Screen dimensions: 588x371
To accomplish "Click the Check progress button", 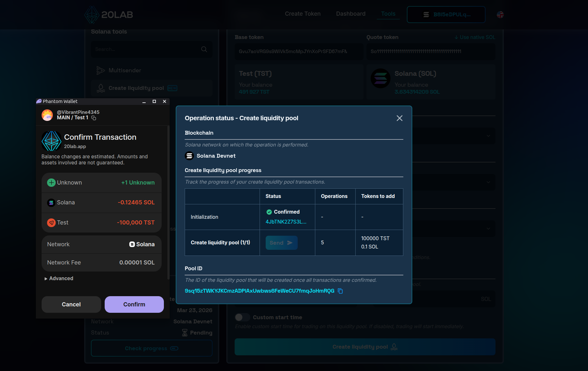I will pos(152,348).
